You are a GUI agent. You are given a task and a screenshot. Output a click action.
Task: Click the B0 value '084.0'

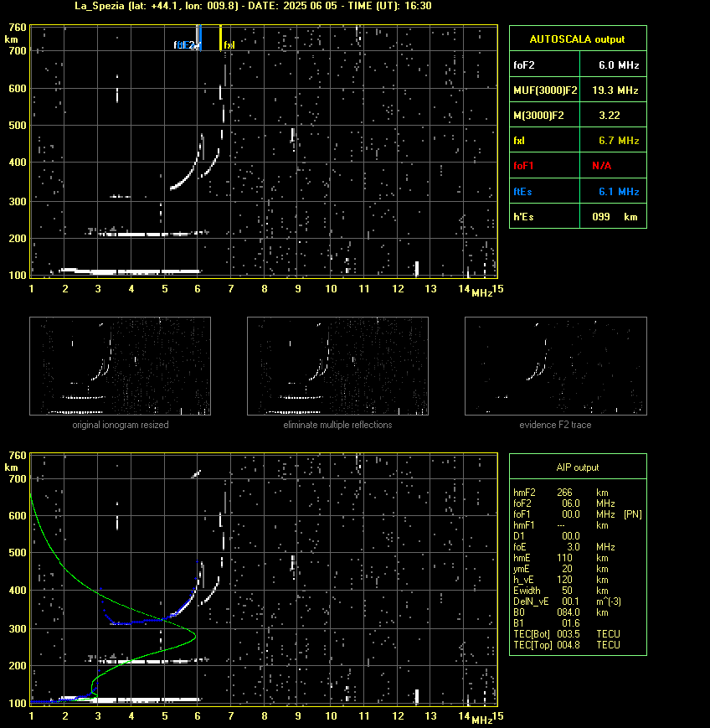coord(569,612)
